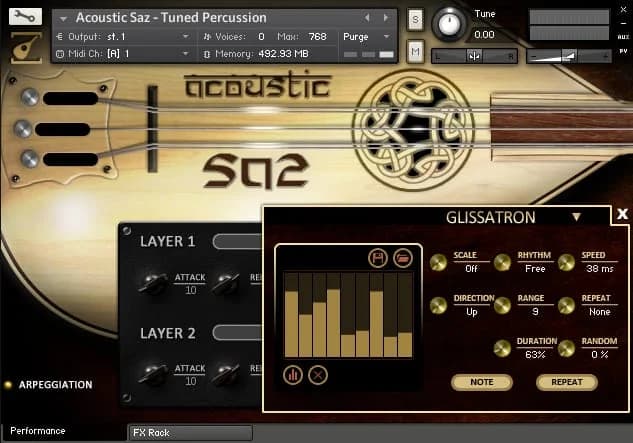Click the Duration knob

[x=502, y=349]
